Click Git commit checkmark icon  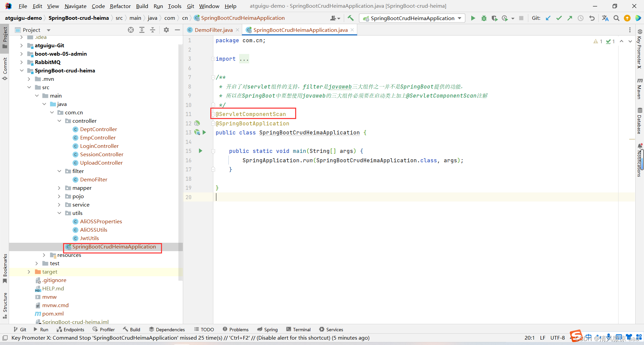(559, 18)
